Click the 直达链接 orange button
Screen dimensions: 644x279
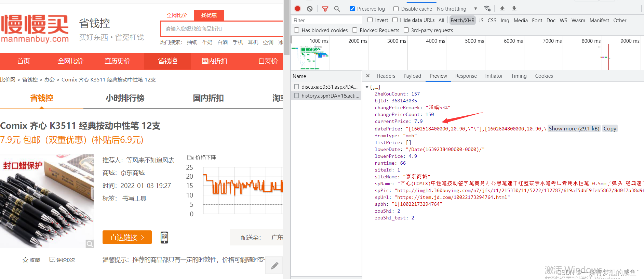(127, 237)
